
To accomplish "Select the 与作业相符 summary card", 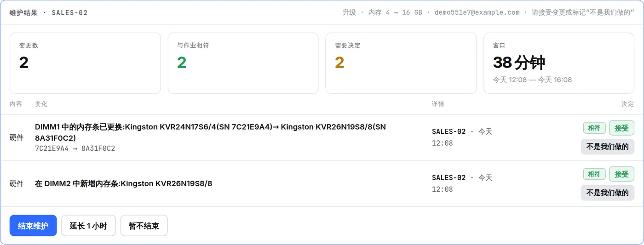I will coord(243,63).
